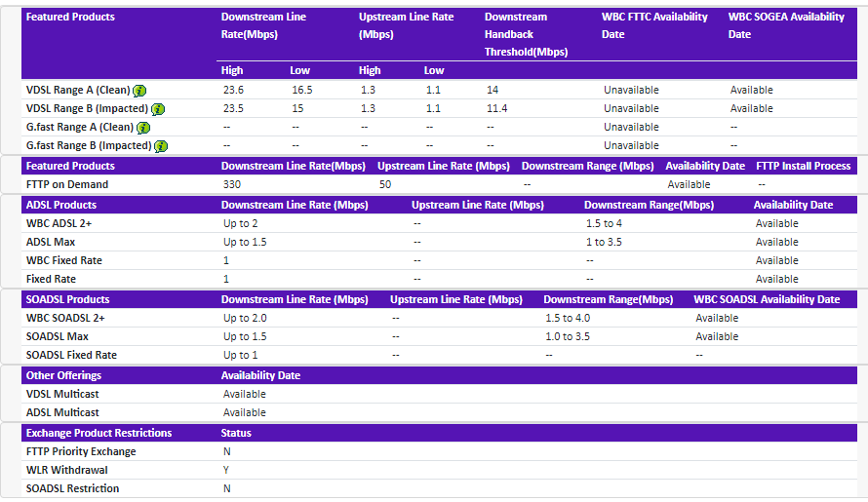Select the Downstream Handback Threshold(Mbps) header
The width and height of the screenshot is (868, 502).
click(x=526, y=34)
